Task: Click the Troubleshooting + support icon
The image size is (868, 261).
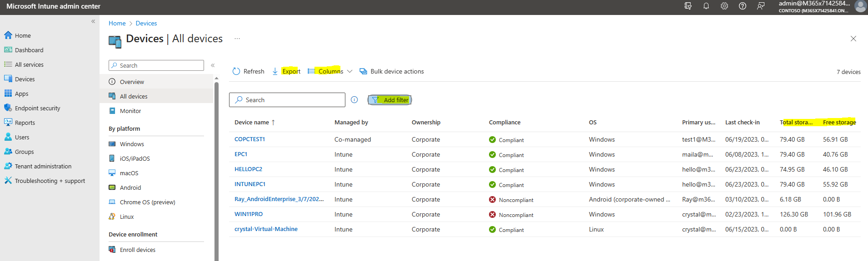Action: click(8, 180)
